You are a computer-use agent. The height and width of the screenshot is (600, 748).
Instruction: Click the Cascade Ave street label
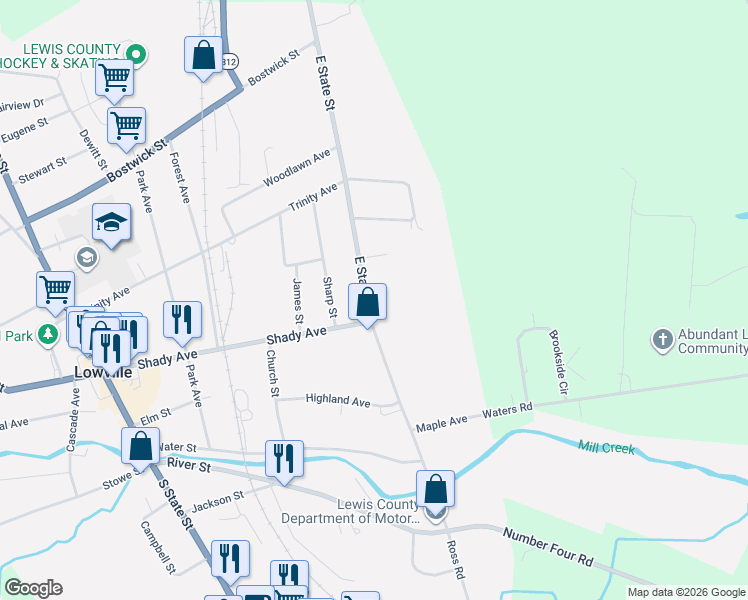73,420
